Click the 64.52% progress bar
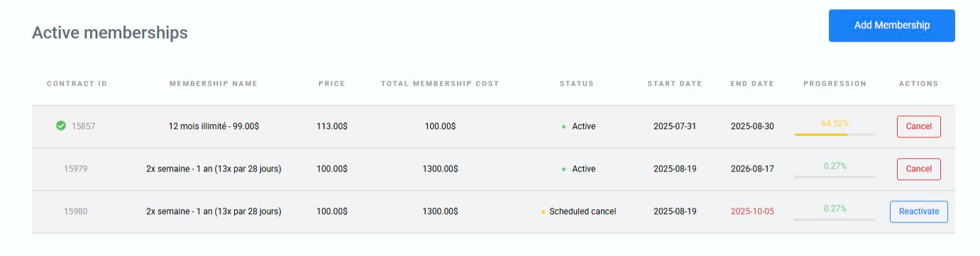This screenshot has height=256, width=980. 835,134
